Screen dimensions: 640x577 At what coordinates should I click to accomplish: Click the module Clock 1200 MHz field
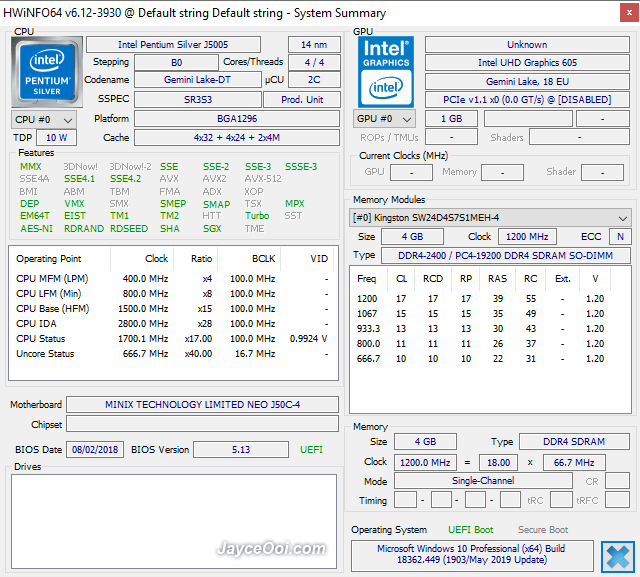pyautogui.click(x=527, y=237)
